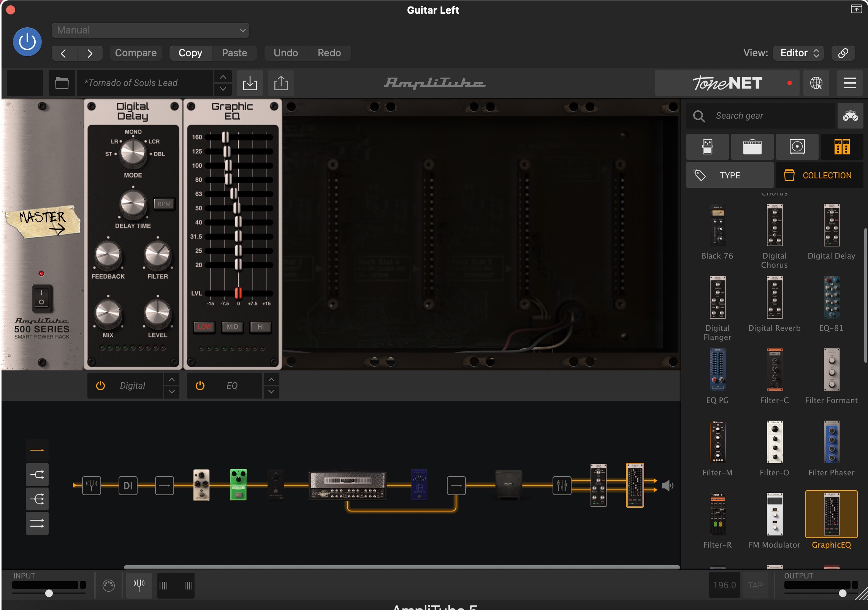The width and height of the screenshot is (868, 610).
Task: Select the parallel two-line routing icon
Action: (x=37, y=524)
